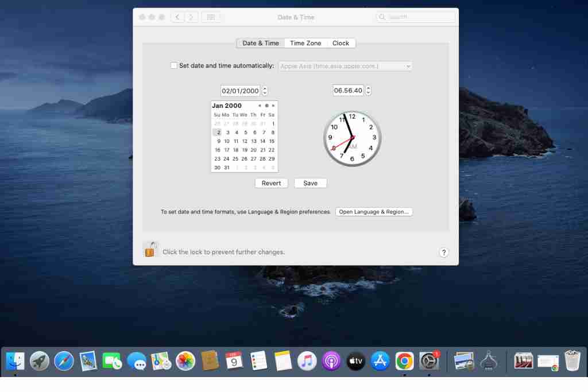Viewport: 588px width, 392px height.
Task: Open Podcasts app from the dock
Action: pos(331,361)
